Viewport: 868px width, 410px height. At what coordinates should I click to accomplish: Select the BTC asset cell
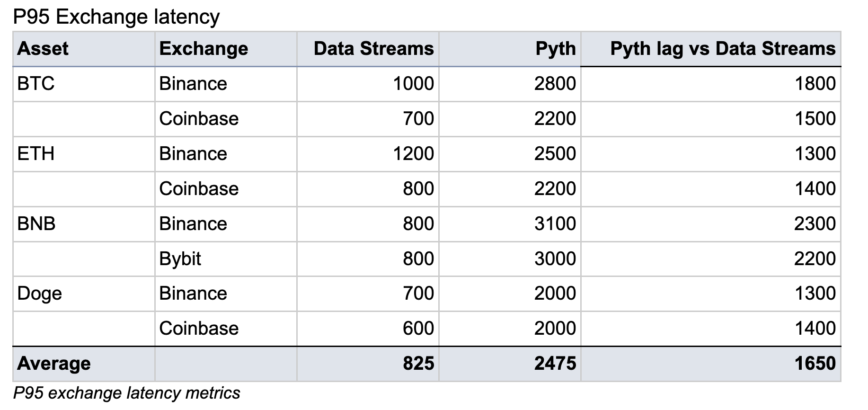point(36,84)
